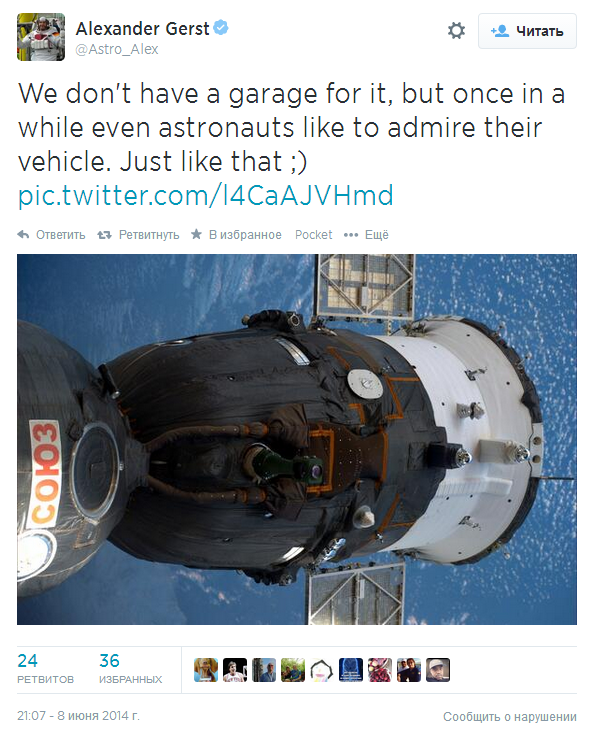Click the first blonde-haired user avatar
This screenshot has height=733, width=594.
(206, 670)
